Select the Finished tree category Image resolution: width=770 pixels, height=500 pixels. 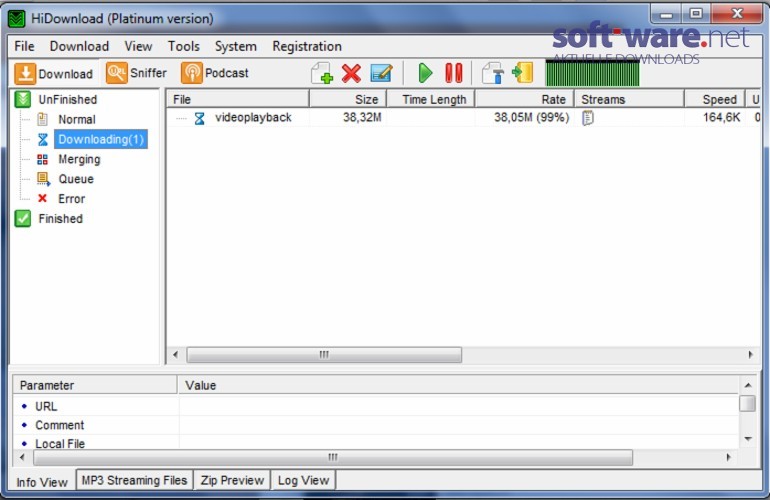point(60,219)
